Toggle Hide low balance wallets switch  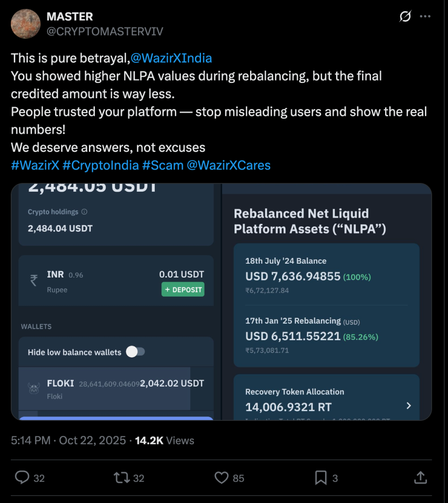coord(135,352)
